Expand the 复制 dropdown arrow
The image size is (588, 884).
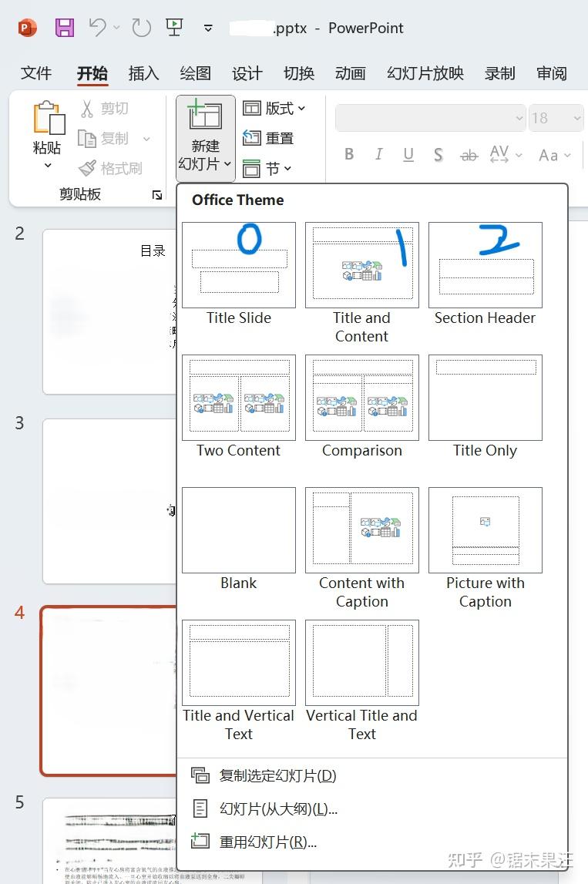(x=146, y=139)
